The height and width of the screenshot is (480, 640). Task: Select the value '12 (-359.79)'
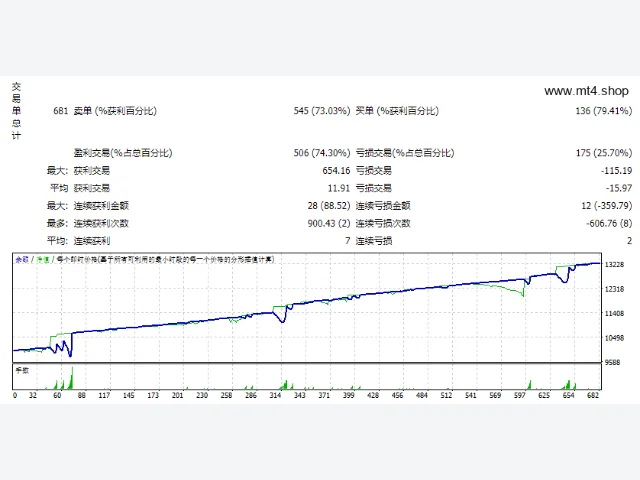coord(607,206)
